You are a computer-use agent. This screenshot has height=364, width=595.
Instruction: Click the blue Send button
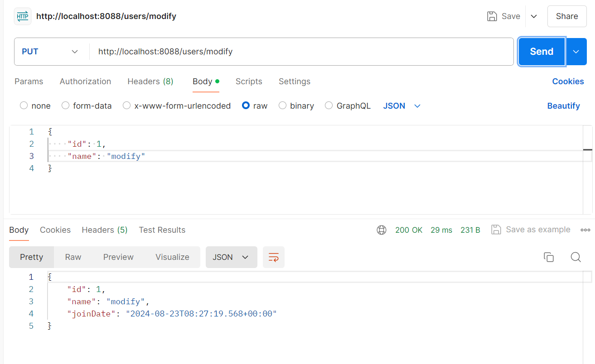(542, 52)
